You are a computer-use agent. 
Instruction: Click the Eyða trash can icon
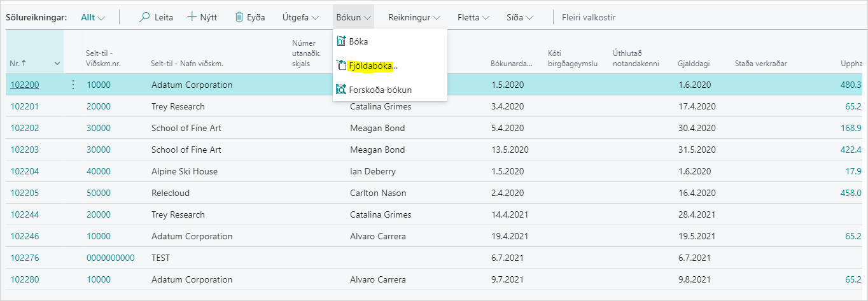click(239, 17)
